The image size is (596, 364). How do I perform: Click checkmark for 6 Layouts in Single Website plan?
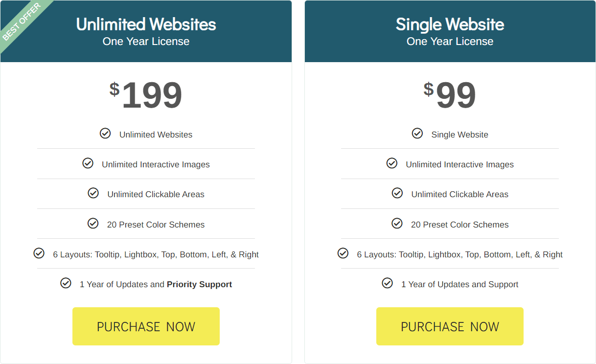click(343, 253)
